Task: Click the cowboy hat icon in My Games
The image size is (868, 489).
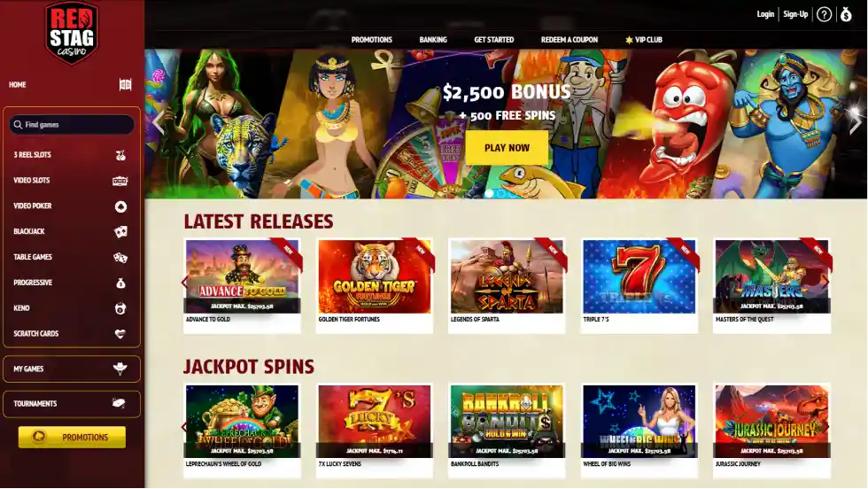Action: pos(120,369)
